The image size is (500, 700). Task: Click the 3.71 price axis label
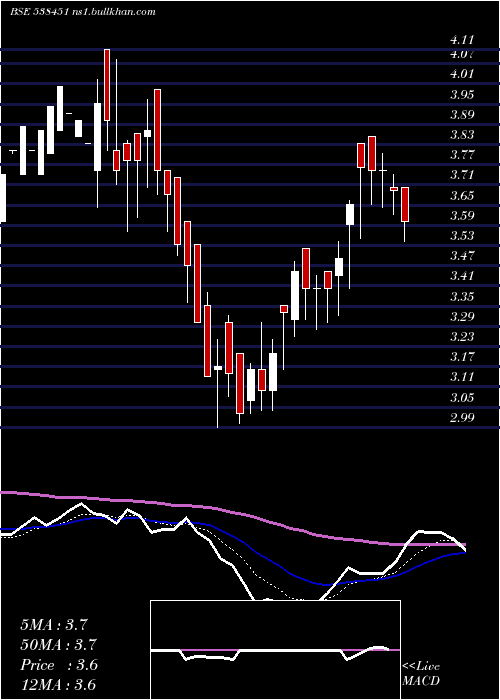pyautogui.click(x=462, y=175)
